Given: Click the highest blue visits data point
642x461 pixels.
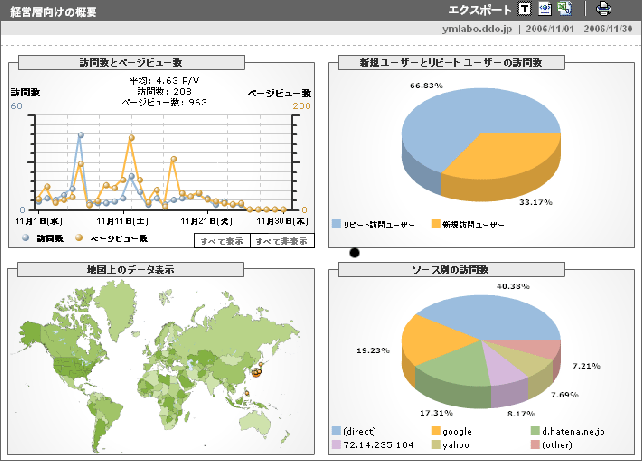Looking at the screenshot, I should 81,135.
